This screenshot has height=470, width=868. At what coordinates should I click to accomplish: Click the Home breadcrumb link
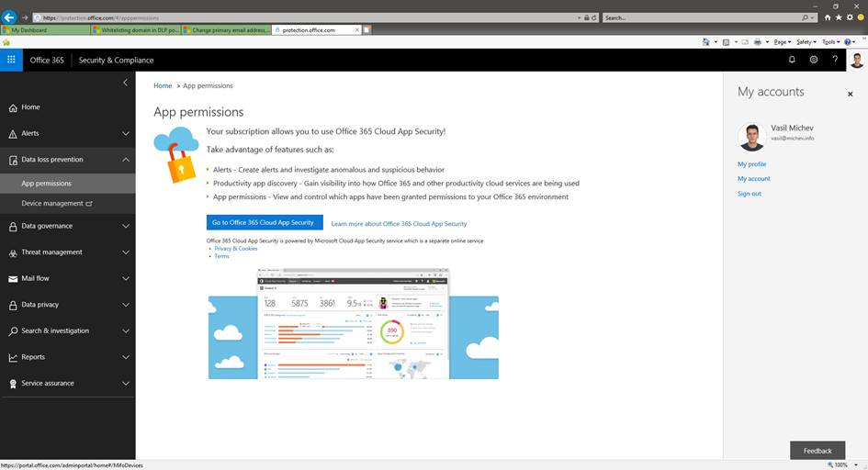click(x=163, y=85)
